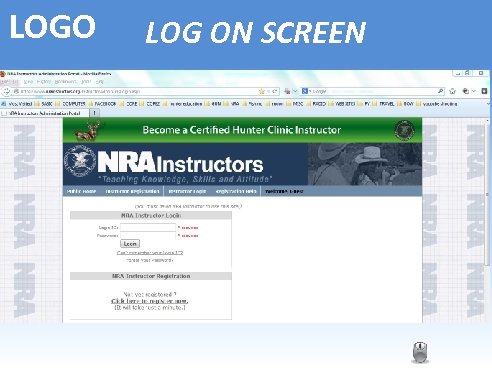Open the TRAVEL bookmarks folder
Screen dimensions: 492x369
click(383, 104)
